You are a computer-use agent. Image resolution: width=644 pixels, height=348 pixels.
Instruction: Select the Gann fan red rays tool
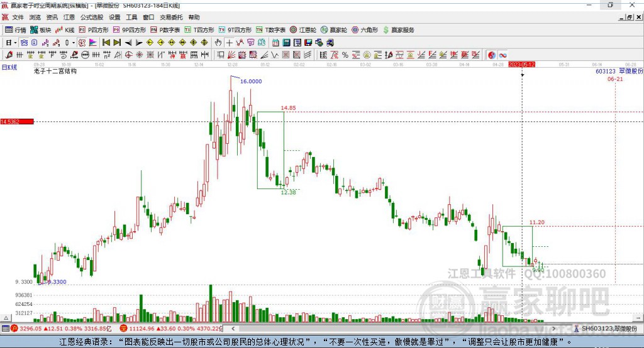click(x=231, y=55)
